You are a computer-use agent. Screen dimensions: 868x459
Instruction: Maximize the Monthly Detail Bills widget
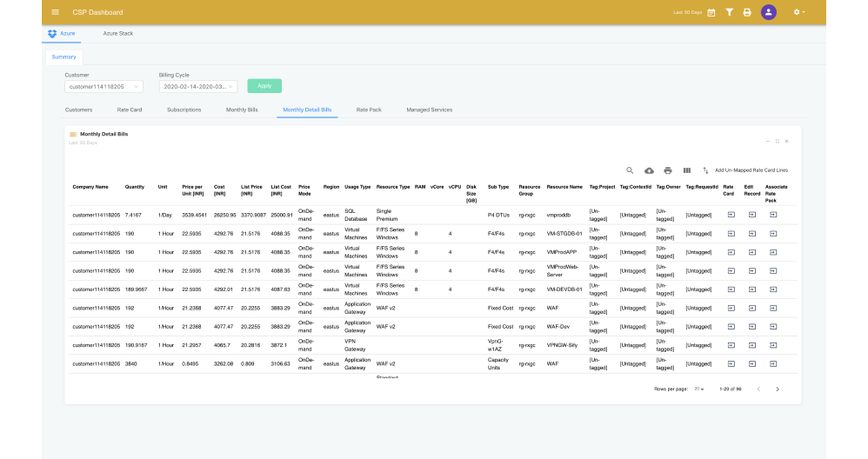coord(778,142)
